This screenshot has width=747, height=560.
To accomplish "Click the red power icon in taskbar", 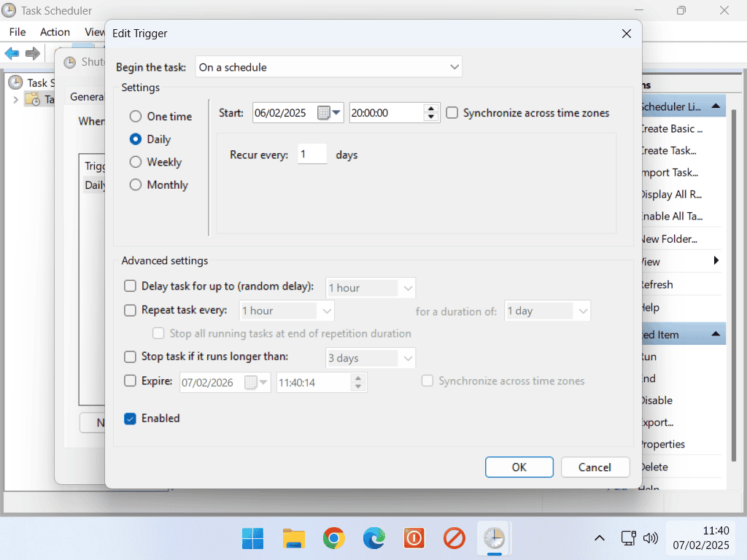I will pos(414,539).
